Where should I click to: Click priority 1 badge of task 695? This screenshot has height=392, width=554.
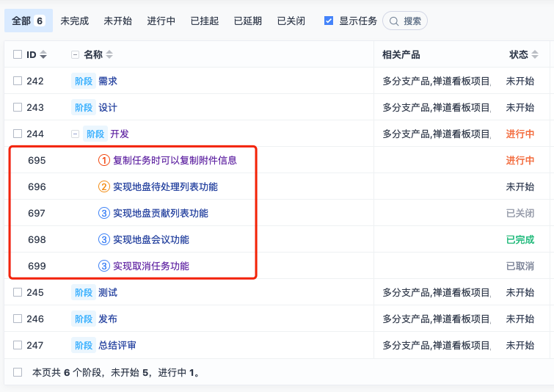pos(104,160)
